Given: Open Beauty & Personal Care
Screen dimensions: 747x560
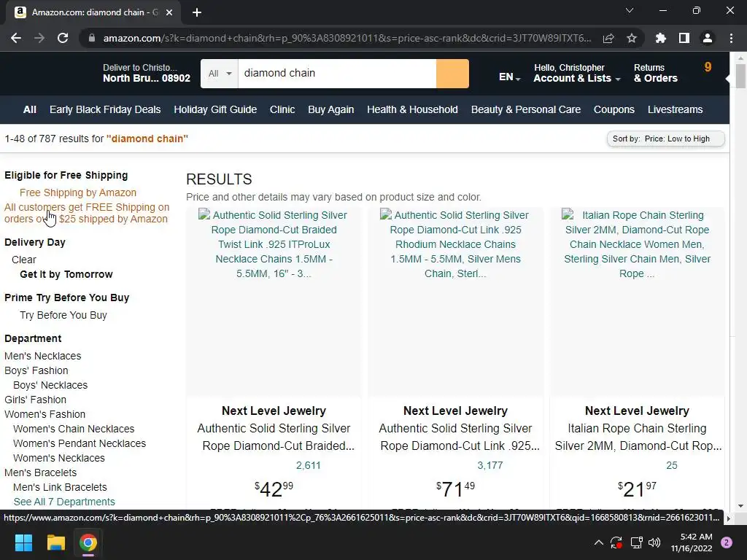Looking at the screenshot, I should click(526, 109).
